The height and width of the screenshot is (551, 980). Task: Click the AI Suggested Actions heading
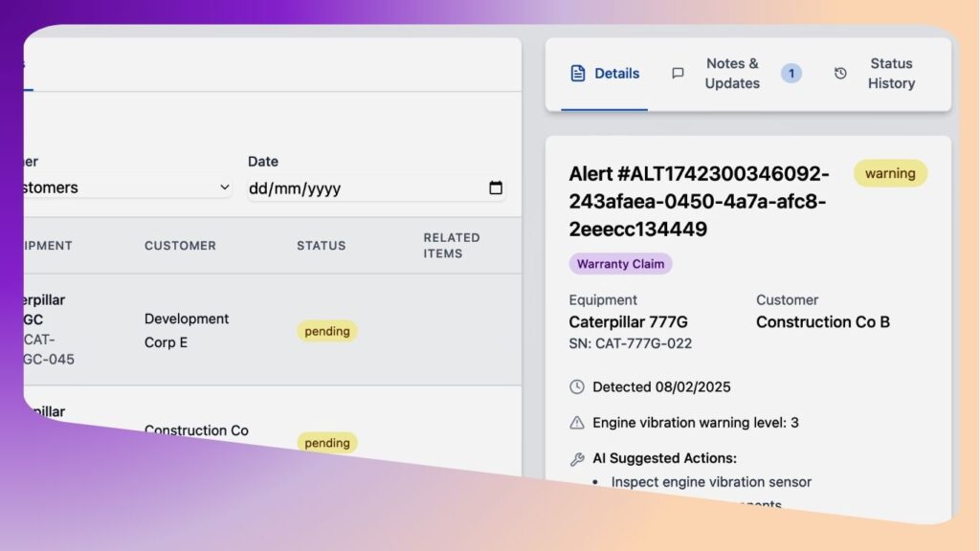click(664, 458)
